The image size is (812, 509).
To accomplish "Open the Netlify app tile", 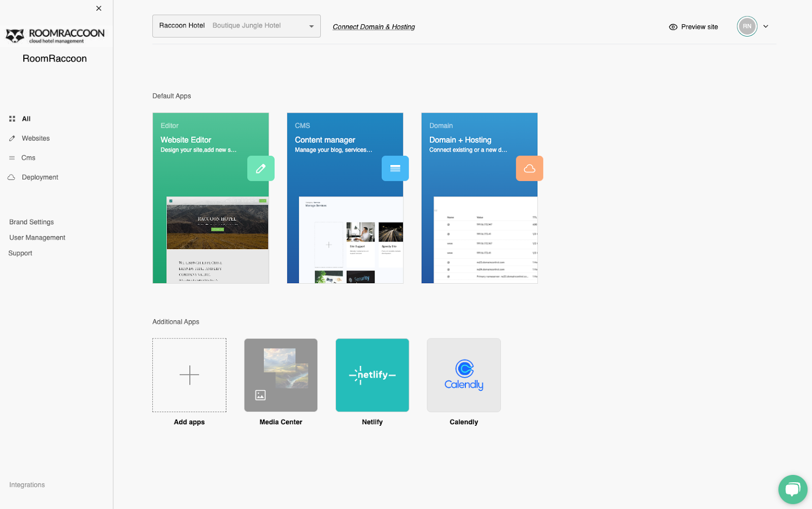I will [373, 375].
